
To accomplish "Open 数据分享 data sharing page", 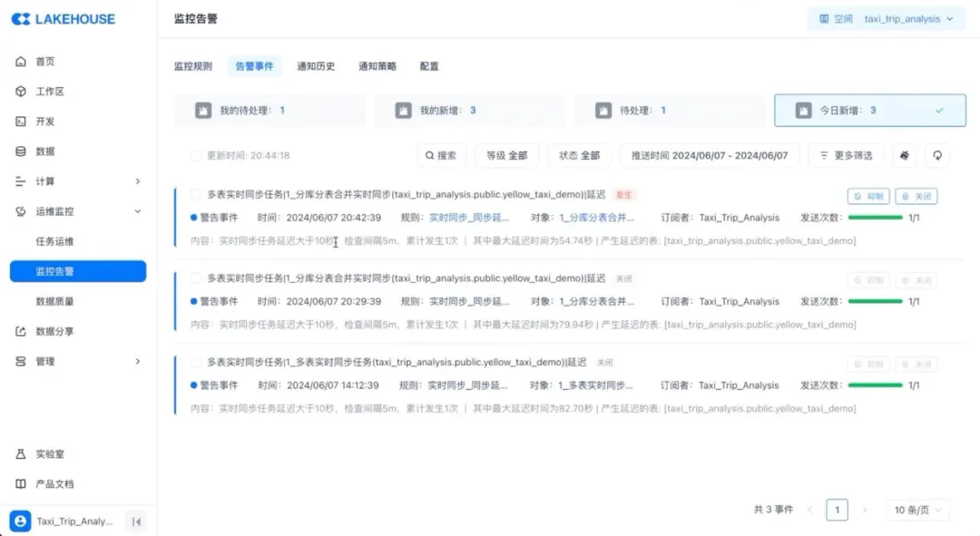I will [x=54, y=331].
